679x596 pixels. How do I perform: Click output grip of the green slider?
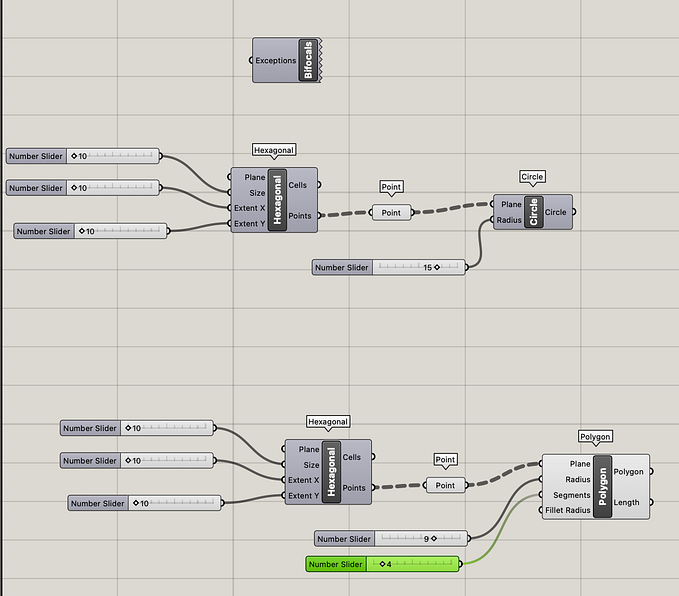pyautogui.click(x=460, y=564)
